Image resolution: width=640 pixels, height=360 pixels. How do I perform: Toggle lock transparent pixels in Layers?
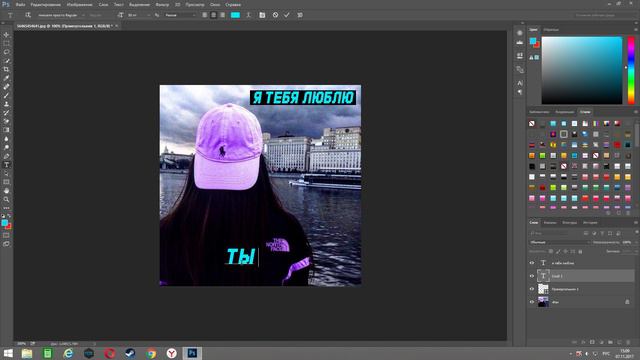tap(551, 251)
